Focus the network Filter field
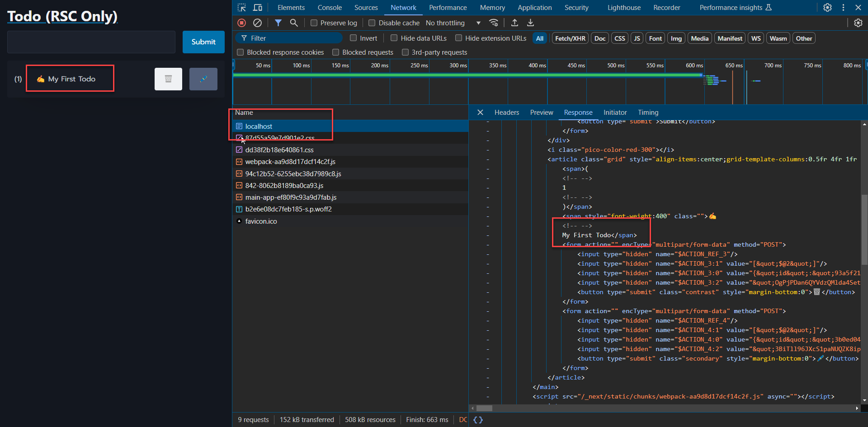 click(289, 38)
